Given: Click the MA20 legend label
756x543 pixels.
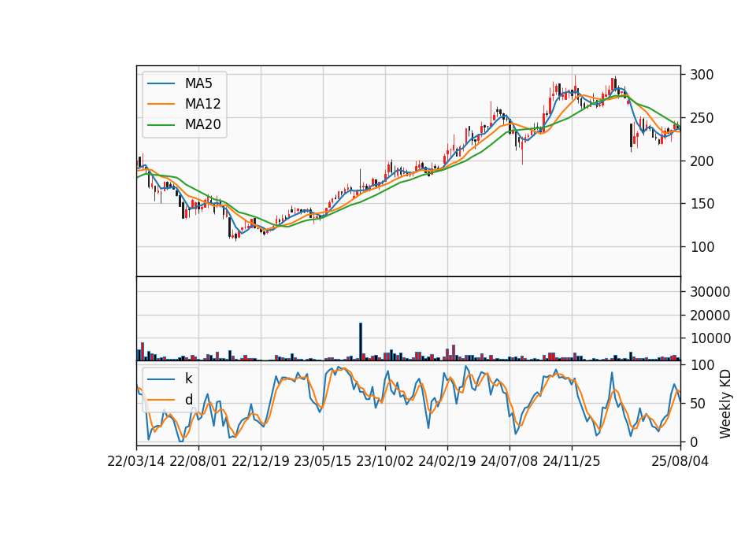Looking at the screenshot, I should (202, 124).
